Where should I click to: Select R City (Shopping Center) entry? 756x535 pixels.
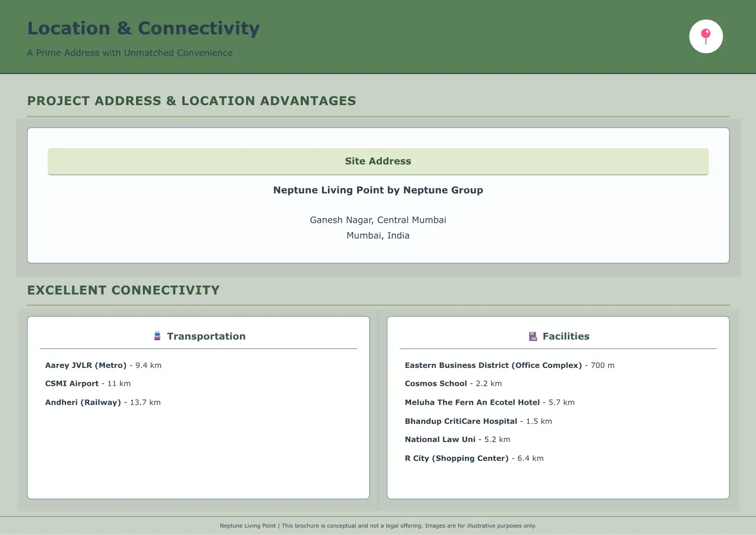click(x=473, y=458)
